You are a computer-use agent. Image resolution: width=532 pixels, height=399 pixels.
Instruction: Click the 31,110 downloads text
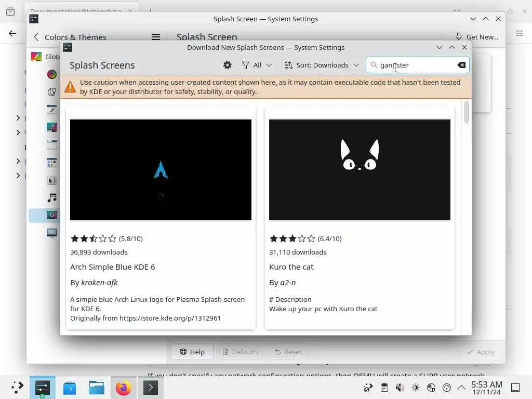[298, 252]
